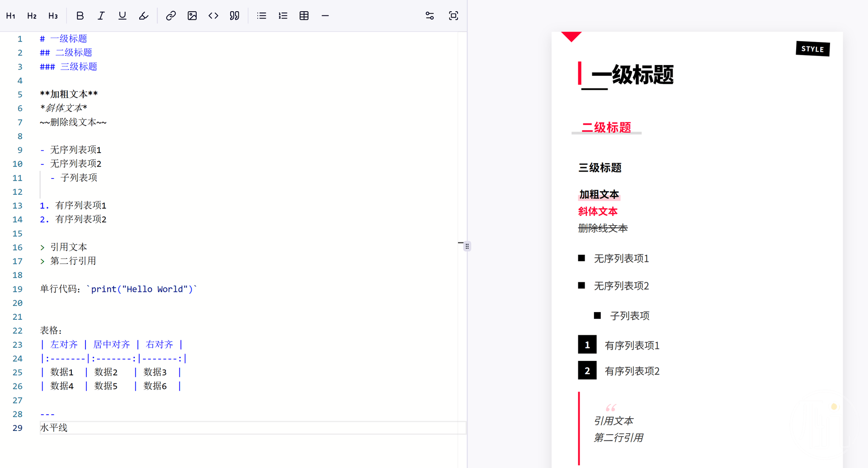Image resolution: width=868 pixels, height=468 pixels.
Task: Click table cell '数据5' in editor
Action: click(x=106, y=386)
